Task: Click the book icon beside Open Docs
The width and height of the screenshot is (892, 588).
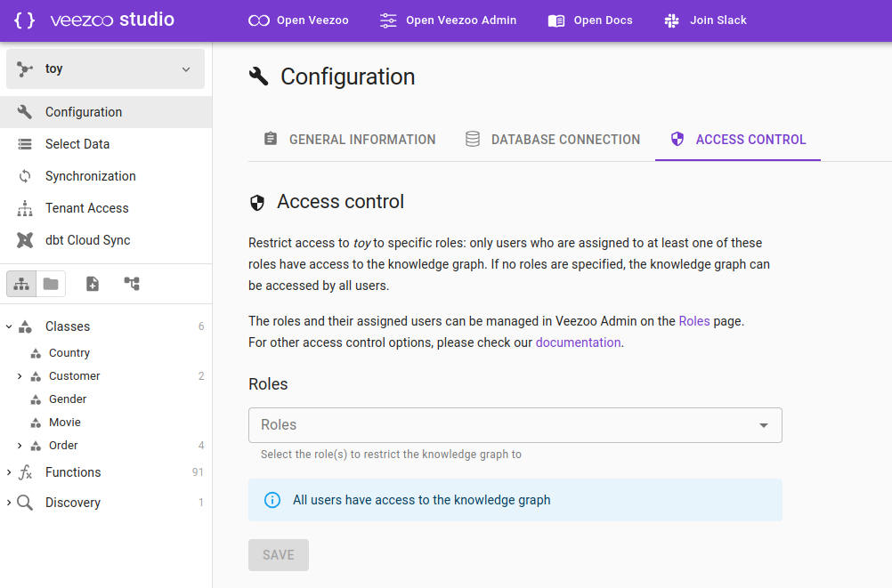Action: [556, 21]
